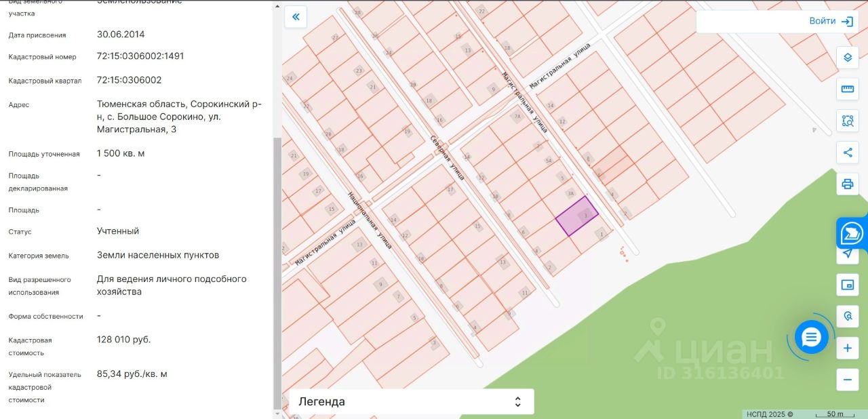Click the Северная улица street label

(447, 157)
